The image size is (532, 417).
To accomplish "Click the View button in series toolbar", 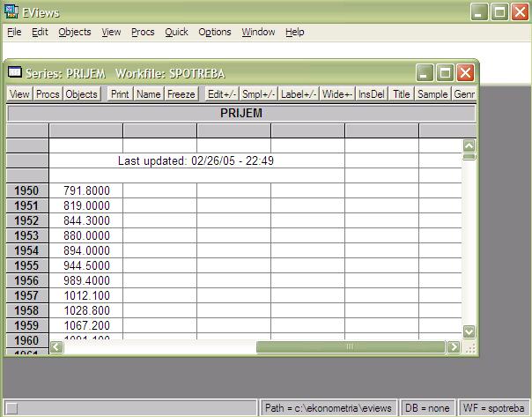I will (19, 94).
